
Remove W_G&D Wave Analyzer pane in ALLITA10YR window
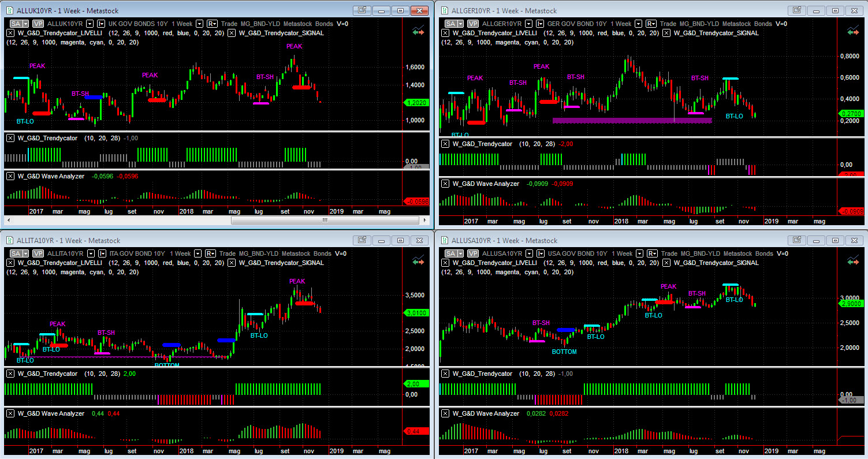[x=10, y=413]
